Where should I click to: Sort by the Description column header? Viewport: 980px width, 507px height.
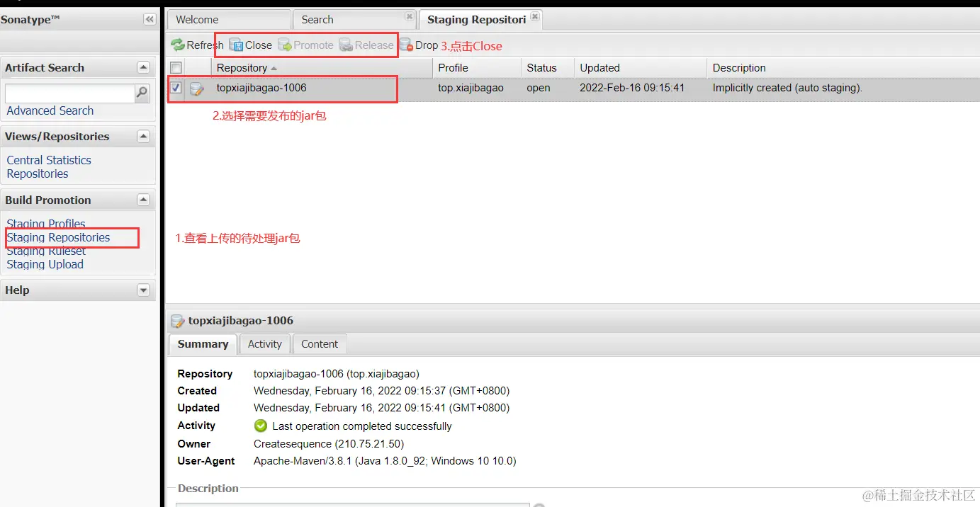[x=843, y=68]
